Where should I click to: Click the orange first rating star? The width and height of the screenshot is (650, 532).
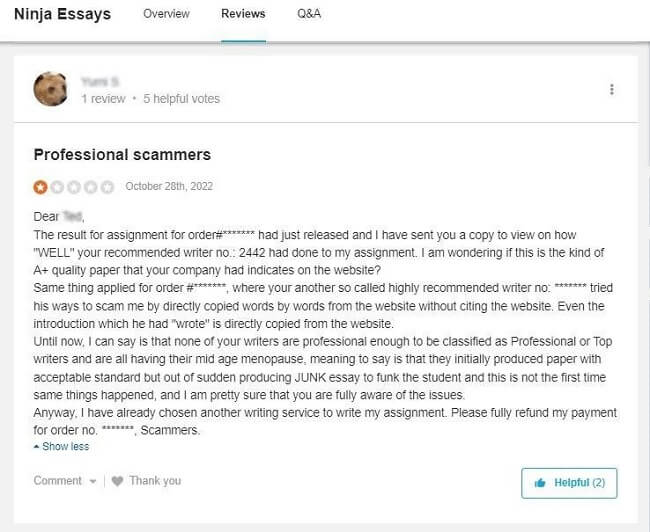(40, 187)
